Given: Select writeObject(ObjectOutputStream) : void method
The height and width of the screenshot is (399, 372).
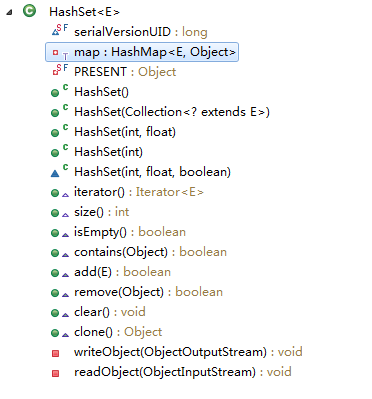Looking at the screenshot, I should click(188, 352).
